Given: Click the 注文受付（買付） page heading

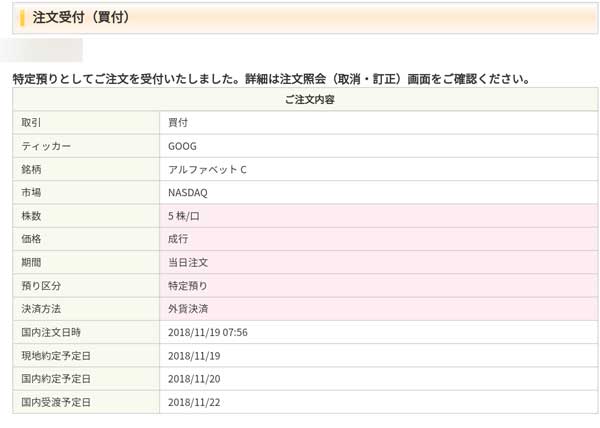Looking at the screenshot, I should [x=80, y=18].
